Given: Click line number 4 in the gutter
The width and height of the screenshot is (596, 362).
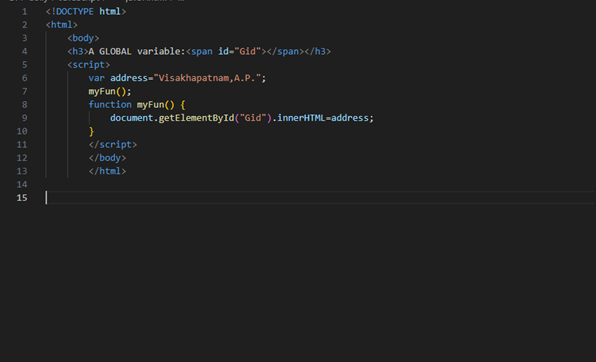Looking at the screenshot, I should 25,52.
